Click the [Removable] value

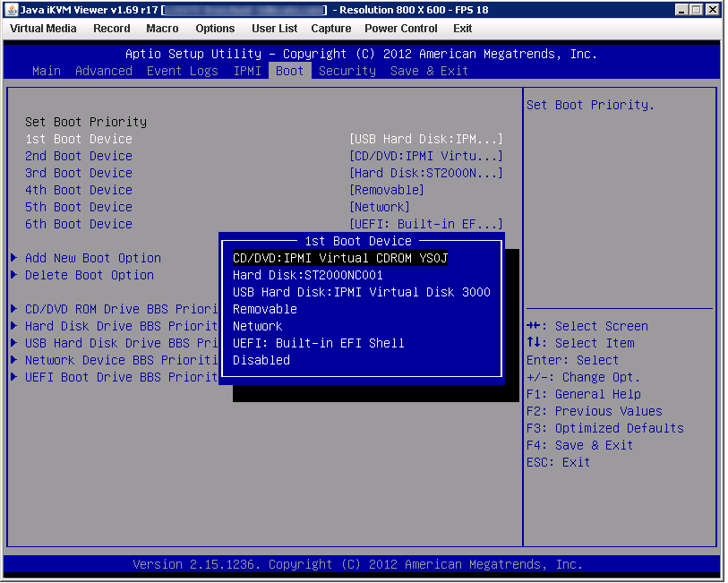click(387, 191)
